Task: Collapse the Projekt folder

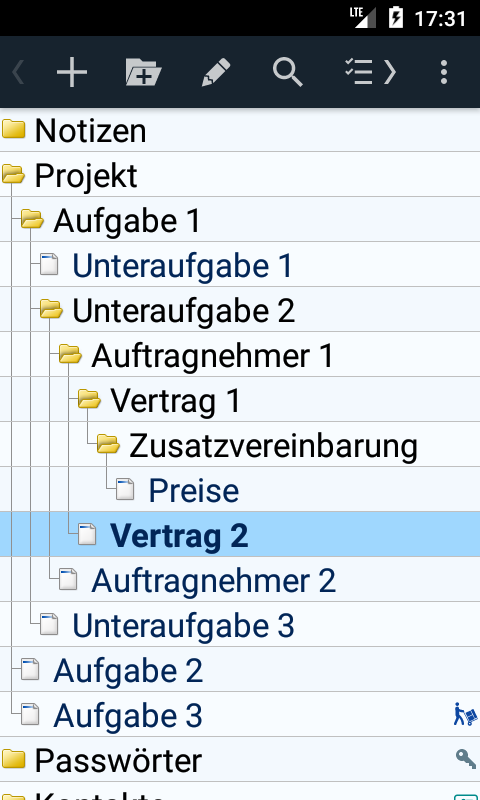Action: click(13, 176)
